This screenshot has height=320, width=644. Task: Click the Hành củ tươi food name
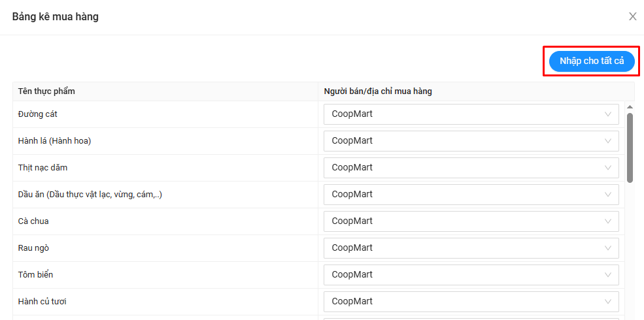(42, 302)
